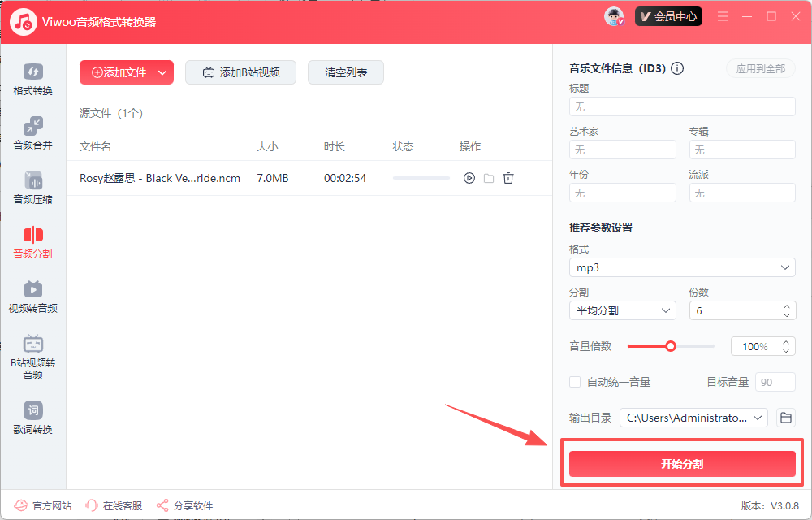This screenshot has height=520, width=812.
Task: Expand the 平均分割 split mode dropdown
Action: pos(622,310)
